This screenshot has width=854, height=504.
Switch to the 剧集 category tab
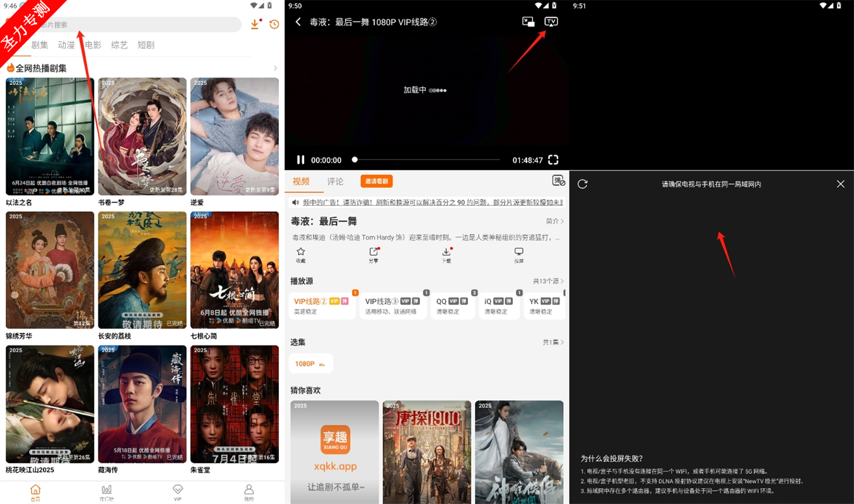40,45
